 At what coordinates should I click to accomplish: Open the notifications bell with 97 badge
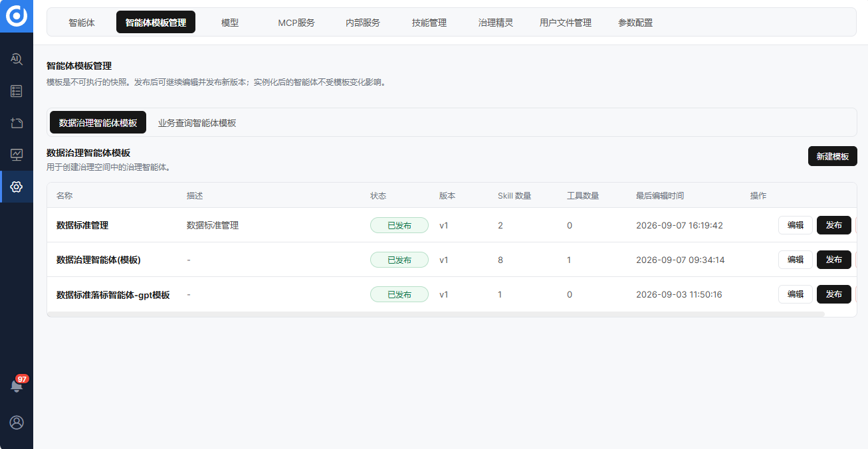pos(18,384)
